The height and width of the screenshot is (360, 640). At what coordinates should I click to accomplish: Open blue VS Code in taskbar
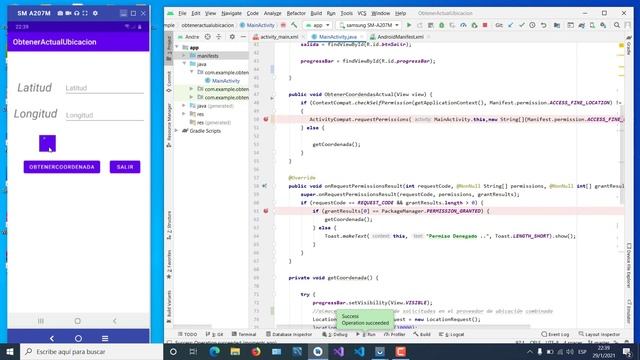tap(359, 351)
